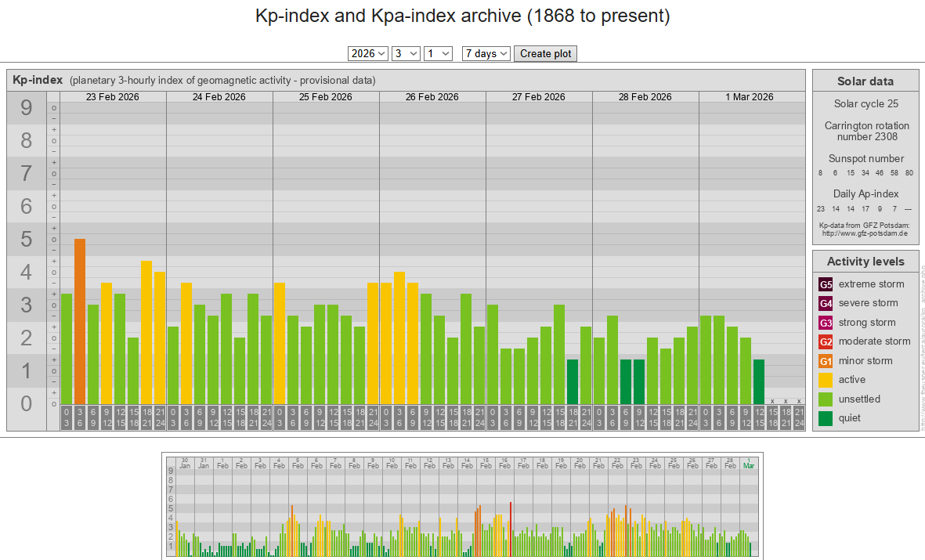Image resolution: width=925 pixels, height=560 pixels.
Task: Select the G1 minor storm legend icon
Action: point(826,361)
